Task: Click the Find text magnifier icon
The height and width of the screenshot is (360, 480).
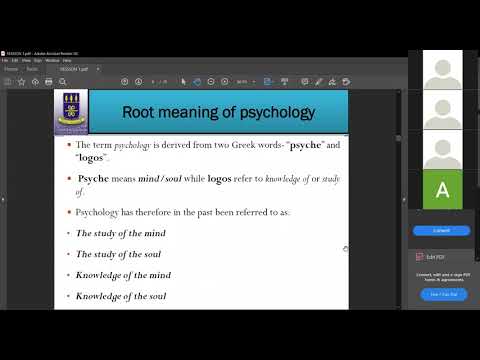Action: tap(62, 82)
